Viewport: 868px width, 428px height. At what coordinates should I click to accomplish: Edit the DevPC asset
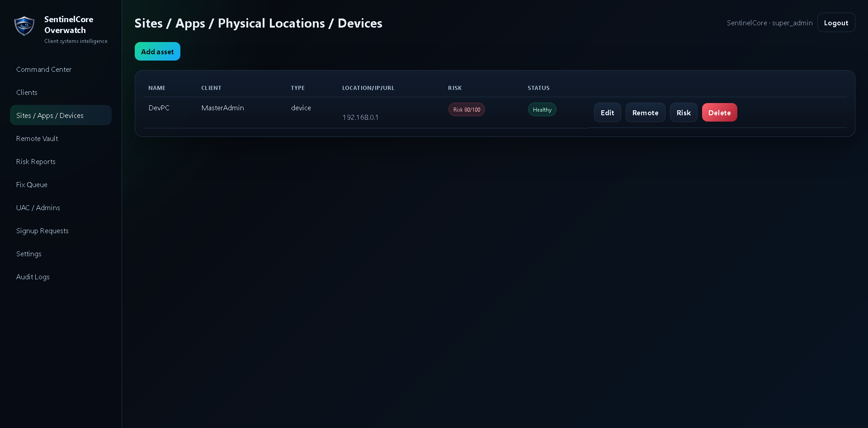[x=607, y=113]
